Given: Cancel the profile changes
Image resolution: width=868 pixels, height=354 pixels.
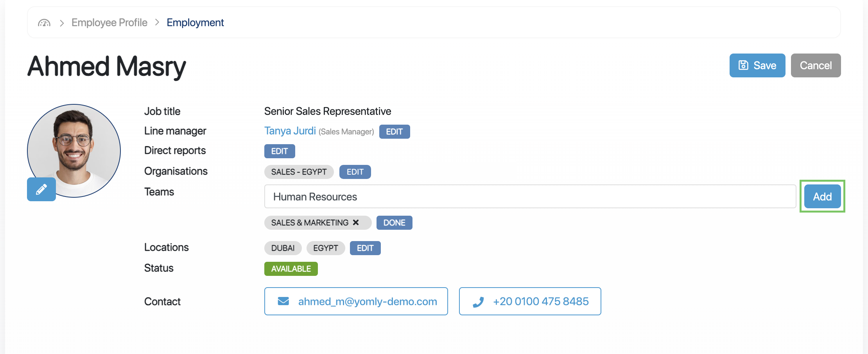Looking at the screenshot, I should pyautogui.click(x=816, y=65).
